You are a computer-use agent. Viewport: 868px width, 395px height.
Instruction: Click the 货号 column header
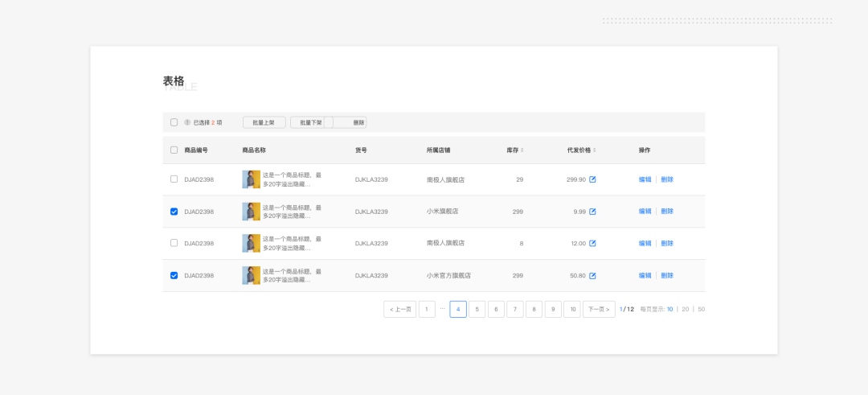(x=361, y=150)
